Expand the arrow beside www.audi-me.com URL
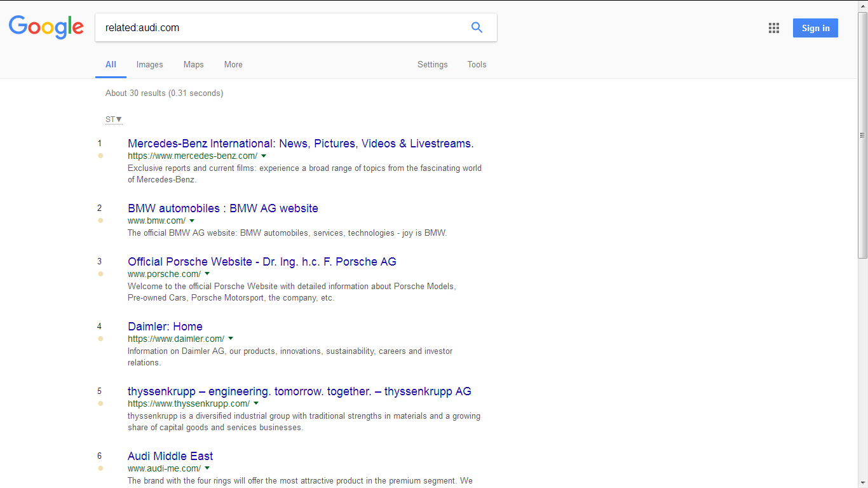This screenshot has width=868, height=488. (207, 469)
